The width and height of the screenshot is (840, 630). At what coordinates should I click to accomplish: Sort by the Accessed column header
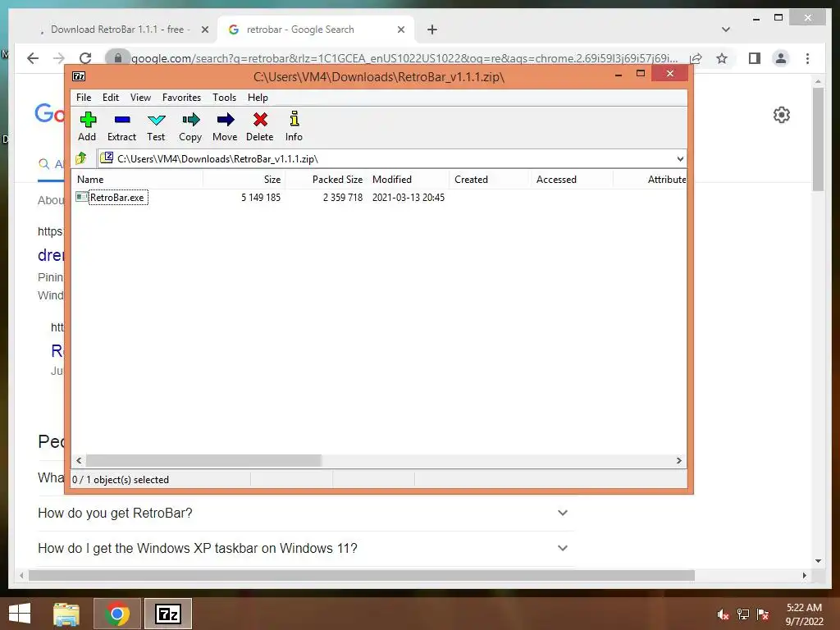tap(572, 180)
